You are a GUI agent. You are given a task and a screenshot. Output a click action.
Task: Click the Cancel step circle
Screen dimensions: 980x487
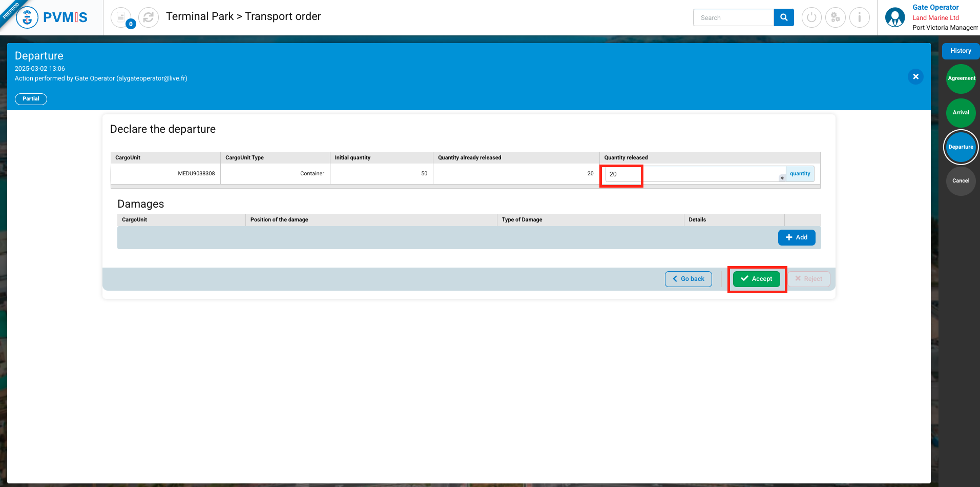tap(961, 181)
